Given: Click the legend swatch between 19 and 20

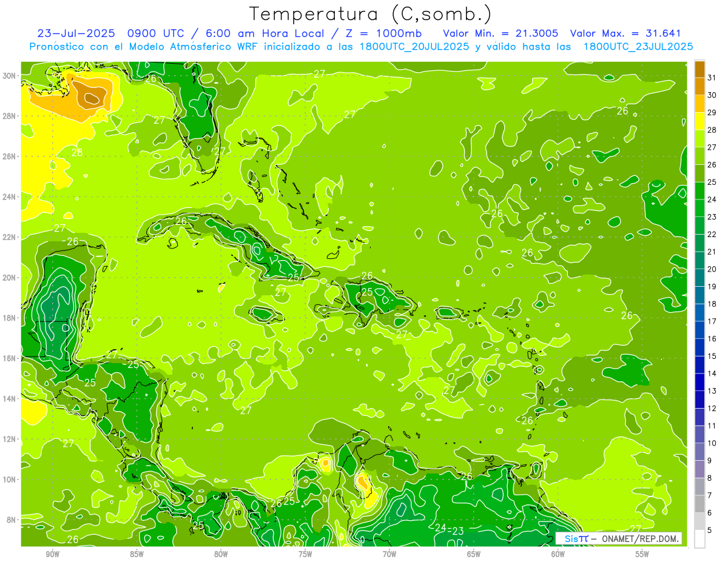Looking at the screenshot, I should (x=699, y=278).
